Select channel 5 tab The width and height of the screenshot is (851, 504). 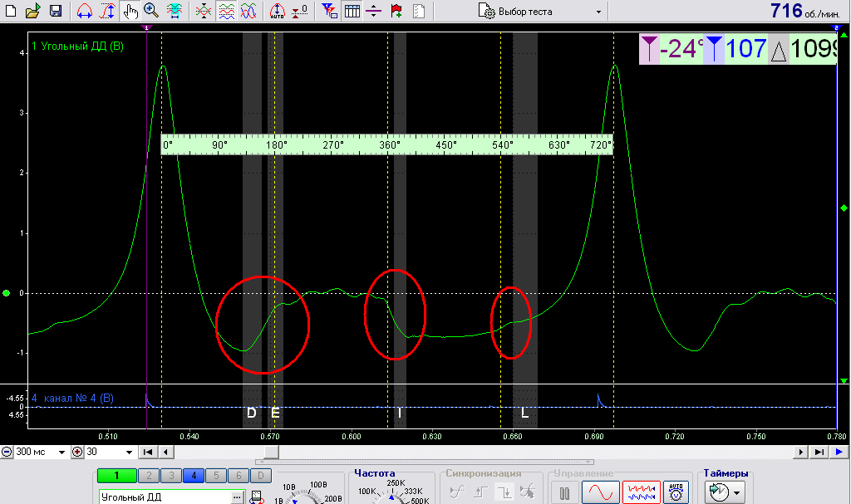[216, 476]
